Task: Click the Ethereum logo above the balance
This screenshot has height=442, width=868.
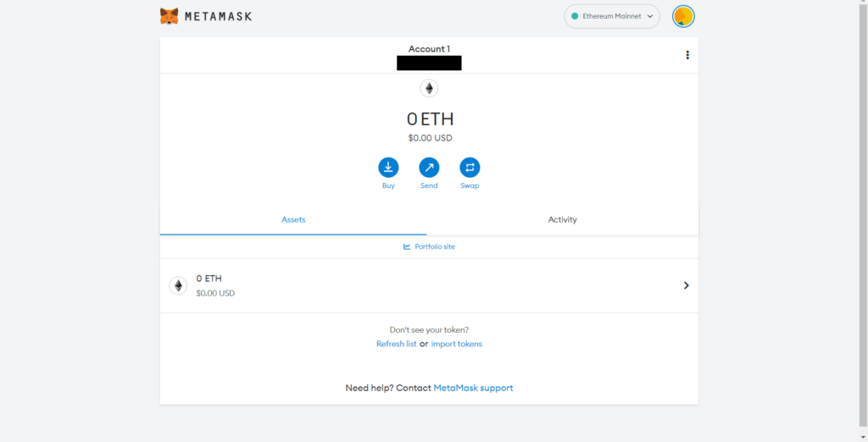Action: click(429, 88)
